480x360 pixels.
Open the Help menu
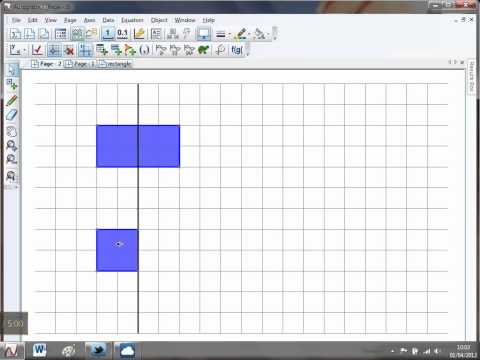click(209, 20)
